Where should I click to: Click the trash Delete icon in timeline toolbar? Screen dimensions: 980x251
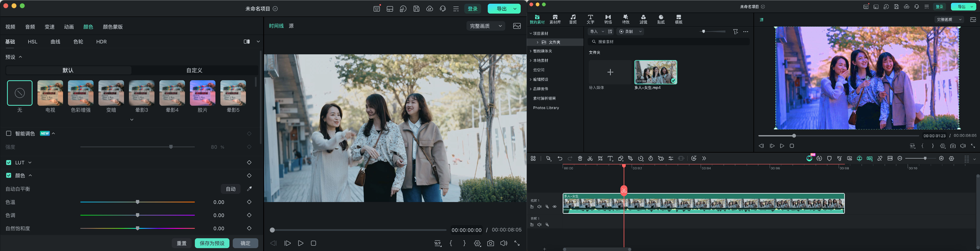pyautogui.click(x=580, y=158)
